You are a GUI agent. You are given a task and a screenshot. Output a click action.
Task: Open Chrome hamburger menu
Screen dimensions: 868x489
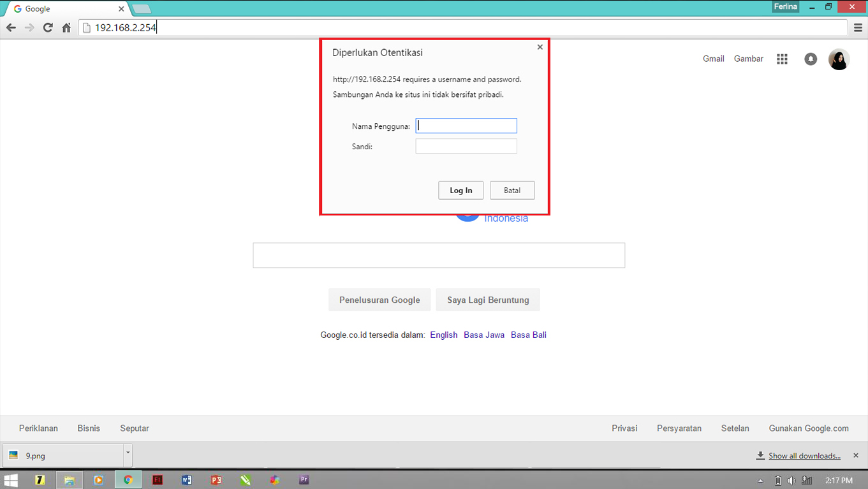(858, 27)
